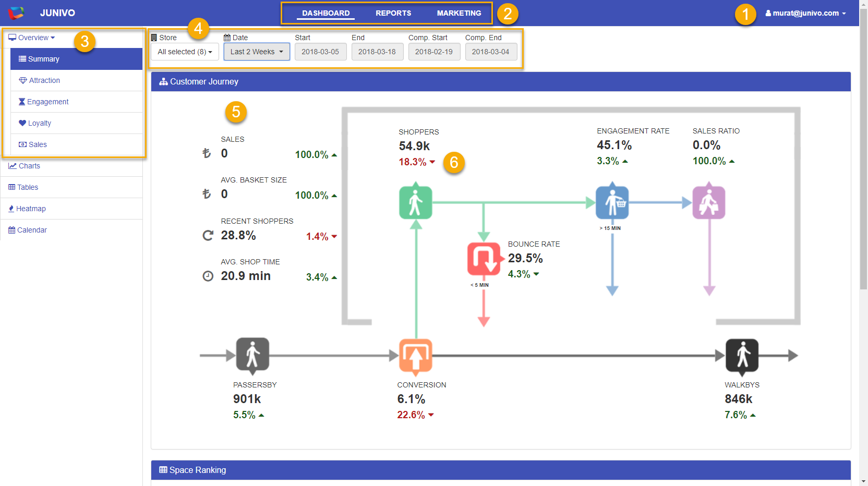This screenshot has height=486, width=868.
Task: Click the orange Conversion entrance icon
Action: [415, 356]
